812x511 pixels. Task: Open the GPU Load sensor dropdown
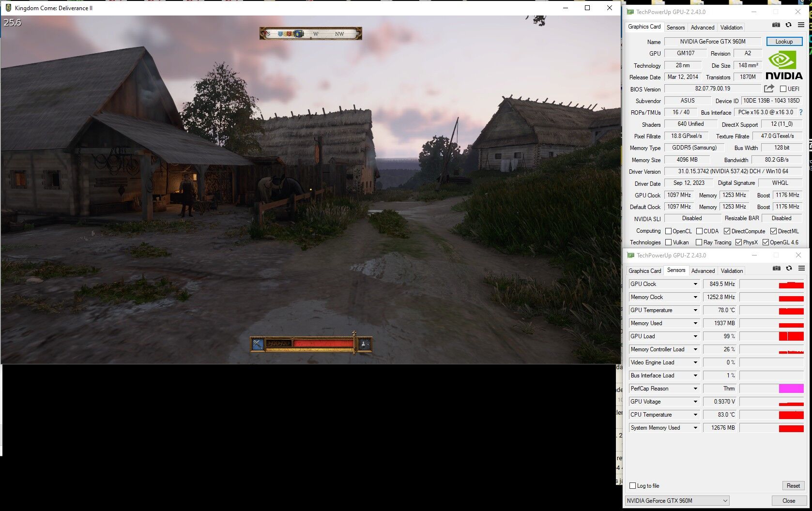click(x=695, y=336)
